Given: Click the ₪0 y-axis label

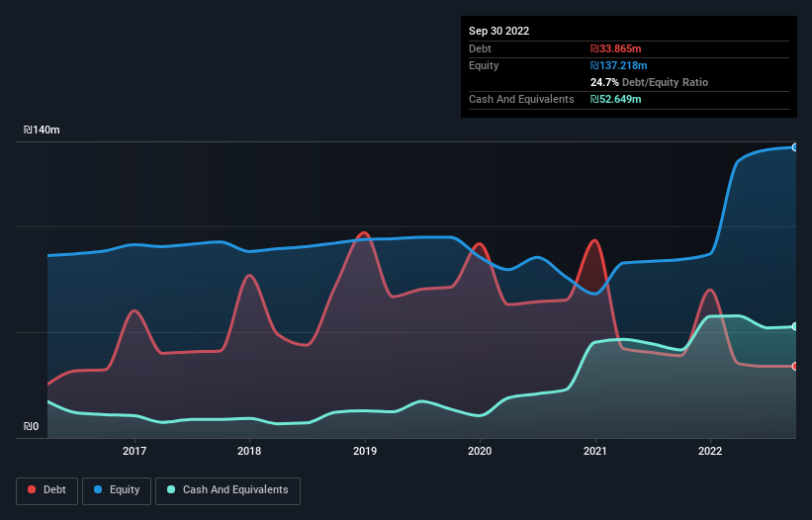Looking at the screenshot, I should 31,426.
